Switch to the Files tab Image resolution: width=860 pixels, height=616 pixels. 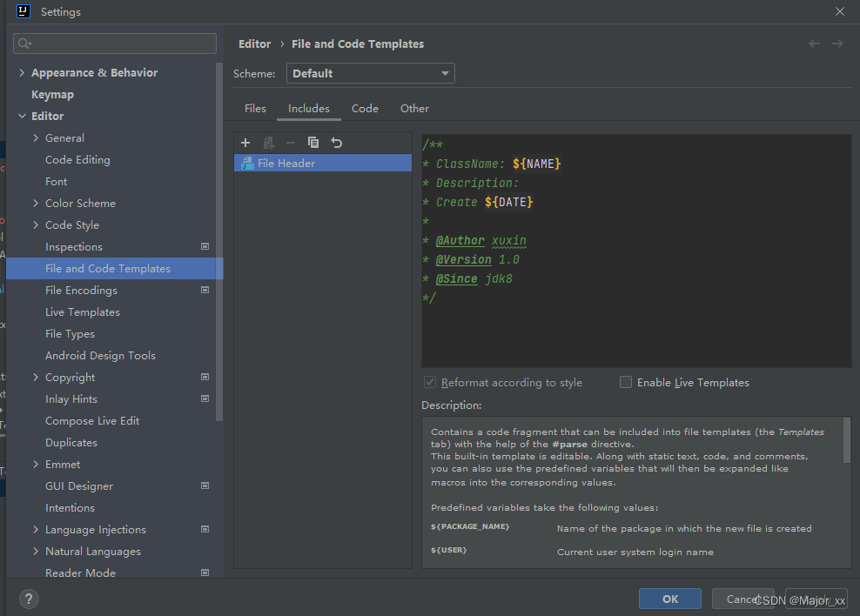(x=255, y=109)
